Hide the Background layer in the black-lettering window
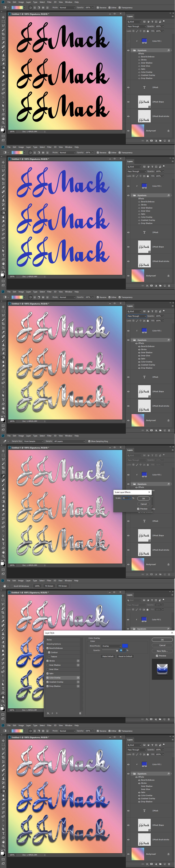 click(x=128, y=131)
